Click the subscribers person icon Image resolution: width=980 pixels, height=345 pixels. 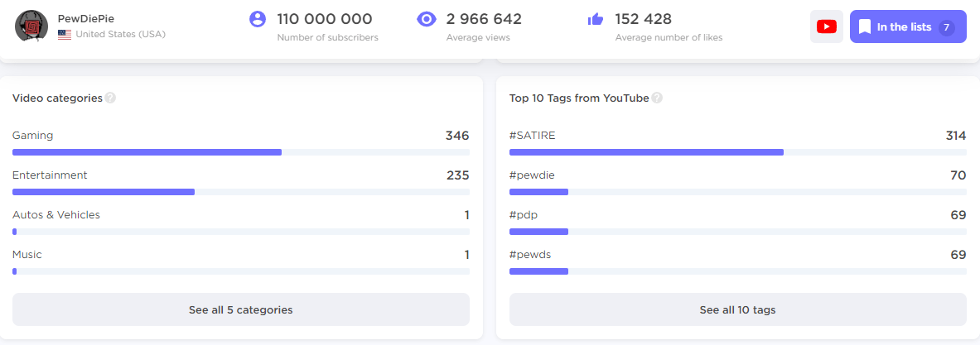pos(258,19)
